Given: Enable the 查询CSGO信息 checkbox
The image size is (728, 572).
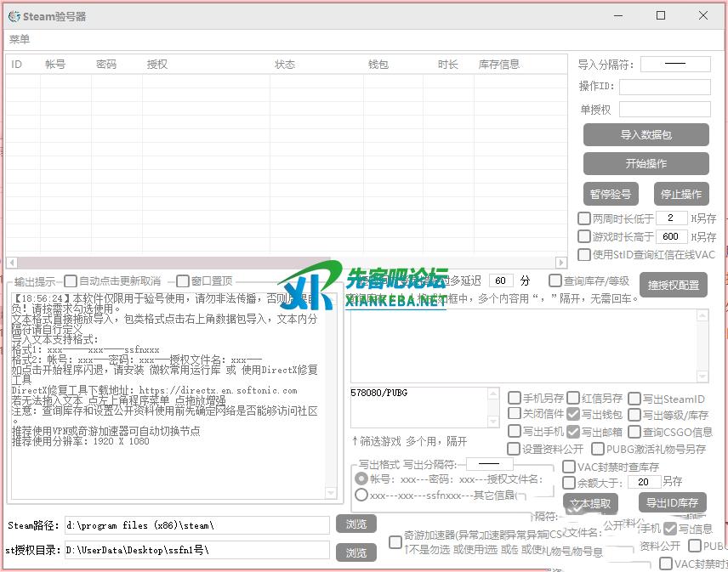Looking at the screenshot, I should [633, 432].
